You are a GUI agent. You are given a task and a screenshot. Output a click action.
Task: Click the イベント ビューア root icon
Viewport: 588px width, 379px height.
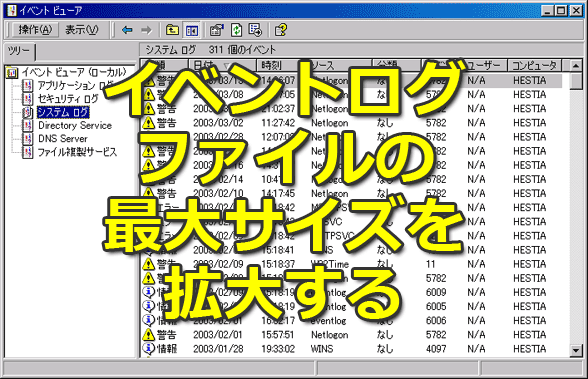12,72
